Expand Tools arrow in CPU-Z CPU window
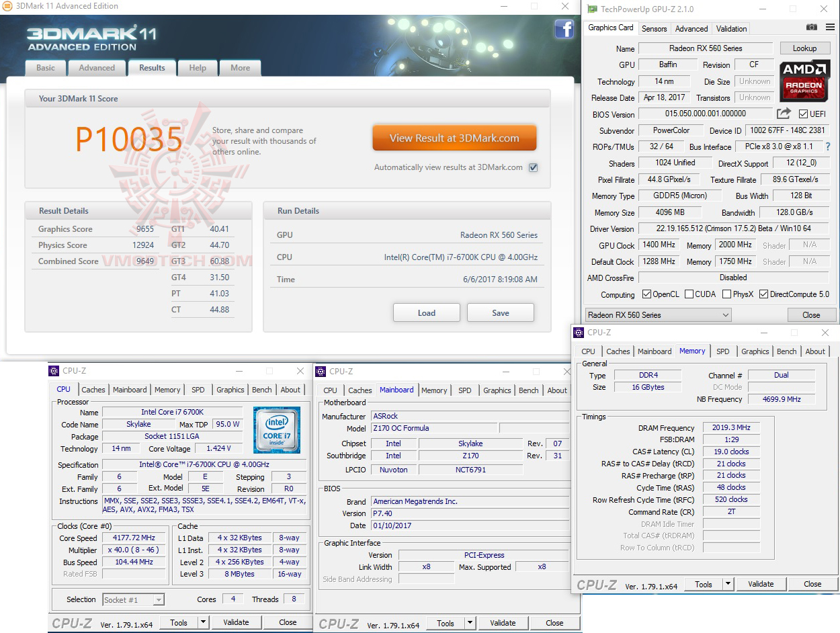Screen dimensions: 840x633 (204, 623)
